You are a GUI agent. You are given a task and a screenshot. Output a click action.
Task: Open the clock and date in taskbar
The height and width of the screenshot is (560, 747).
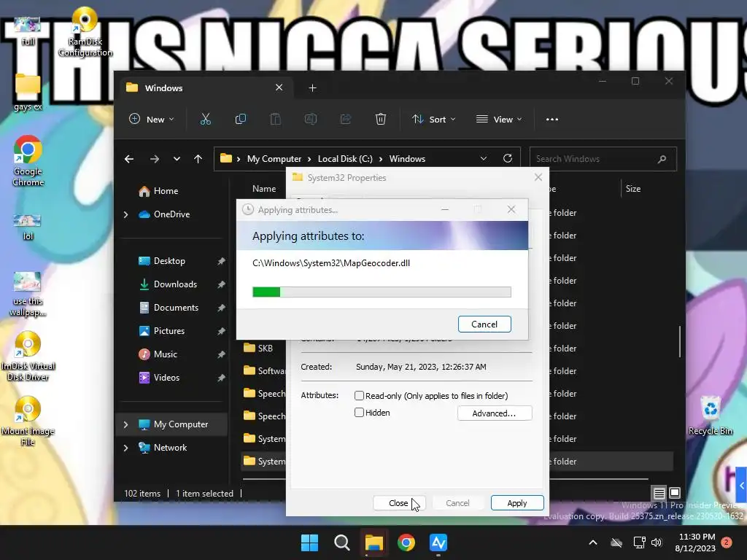click(695, 542)
